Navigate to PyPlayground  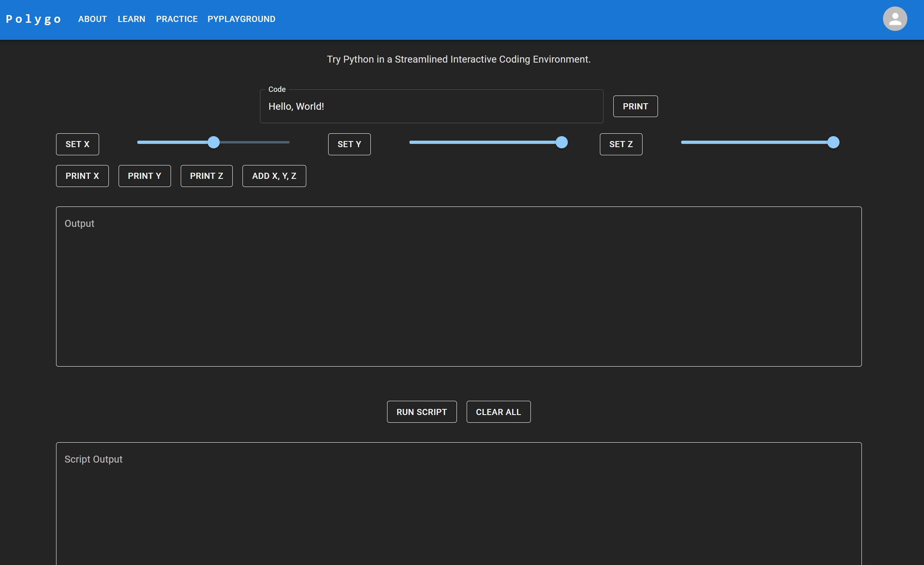pyautogui.click(x=241, y=19)
